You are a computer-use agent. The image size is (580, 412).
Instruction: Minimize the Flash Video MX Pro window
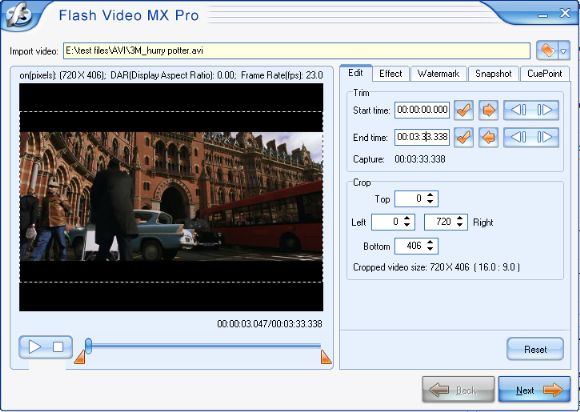543,15
